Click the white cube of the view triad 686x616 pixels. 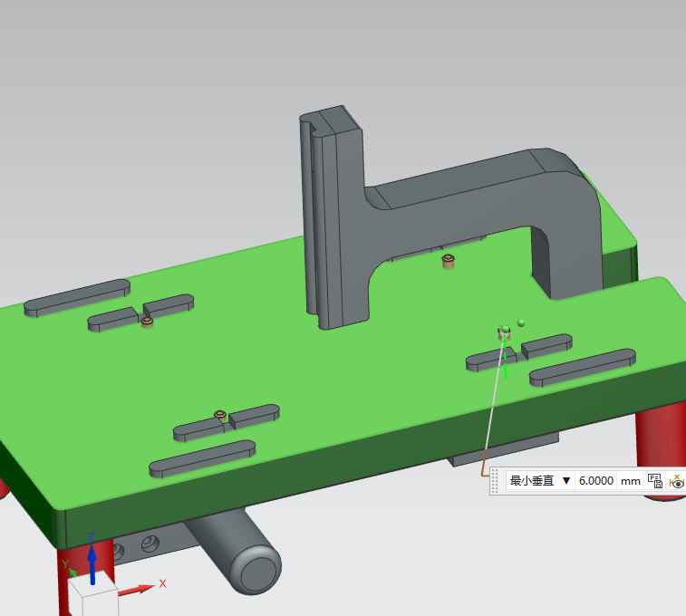[x=92, y=596]
